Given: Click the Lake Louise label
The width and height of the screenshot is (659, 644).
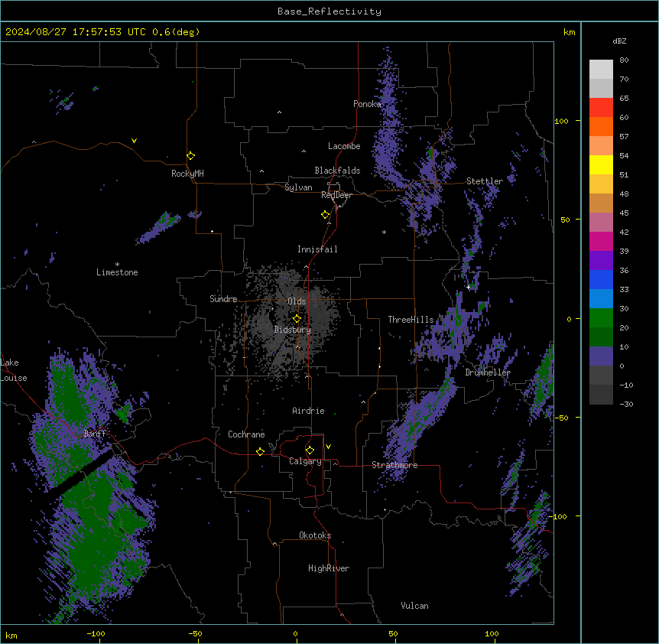Looking at the screenshot, I should 14,370.
